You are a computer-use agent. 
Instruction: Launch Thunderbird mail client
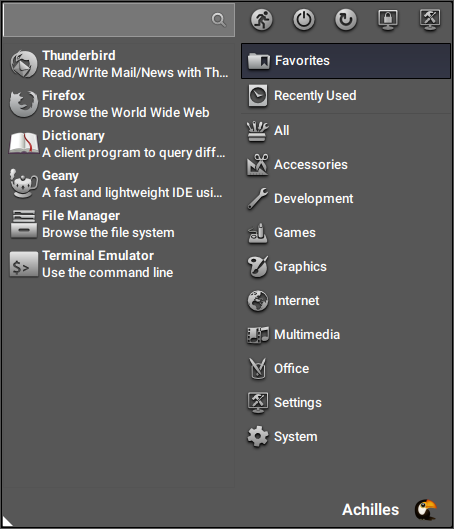tap(119, 64)
